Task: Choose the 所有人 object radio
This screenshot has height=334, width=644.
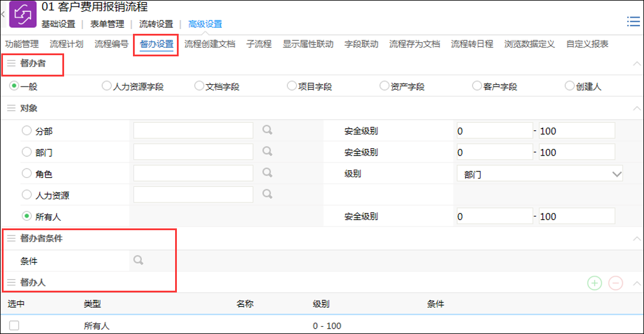Action: point(27,216)
